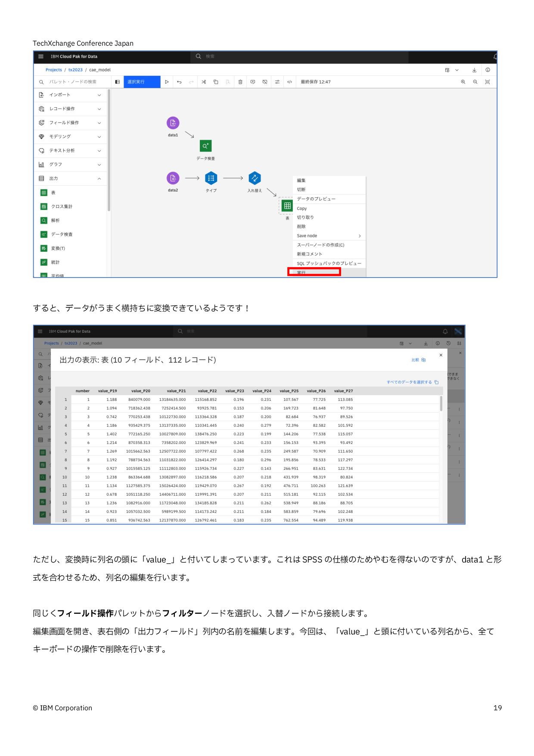
Task: Click the copy icon in the canvas toolbar
Action: tap(216, 82)
